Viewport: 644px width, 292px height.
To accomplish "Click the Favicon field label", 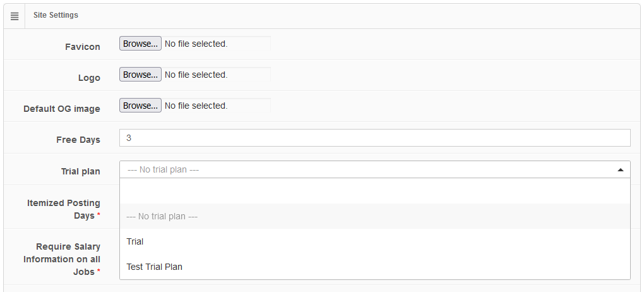I will [x=83, y=47].
